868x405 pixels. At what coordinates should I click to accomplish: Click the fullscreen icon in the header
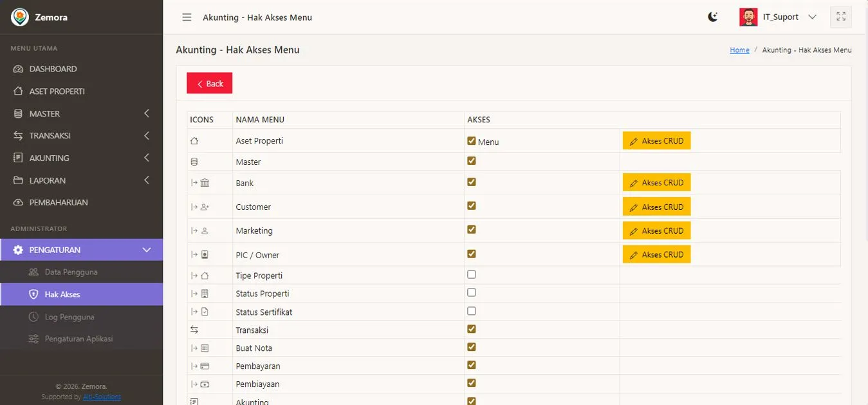[840, 17]
